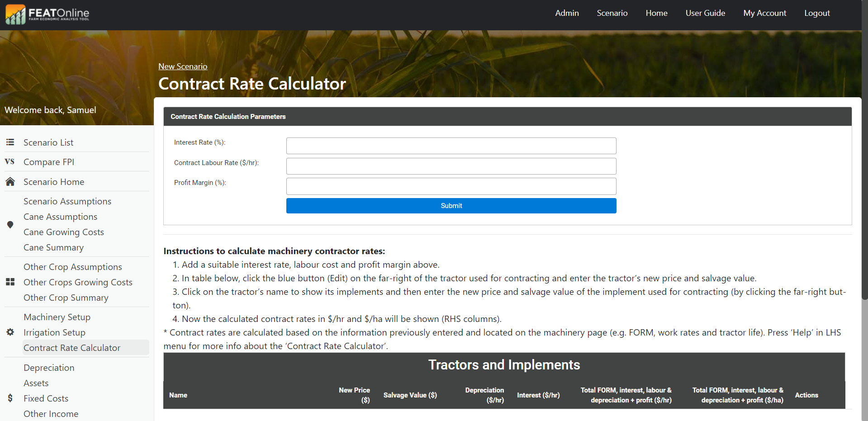The image size is (868, 421).
Task: Click the VS Compare FPI icon
Action: pyautogui.click(x=10, y=162)
